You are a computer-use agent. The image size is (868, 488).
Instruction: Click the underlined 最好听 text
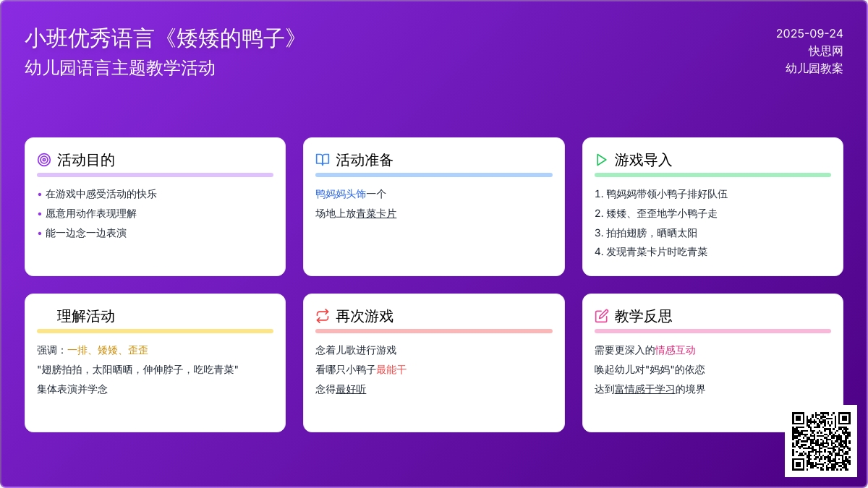coord(351,389)
